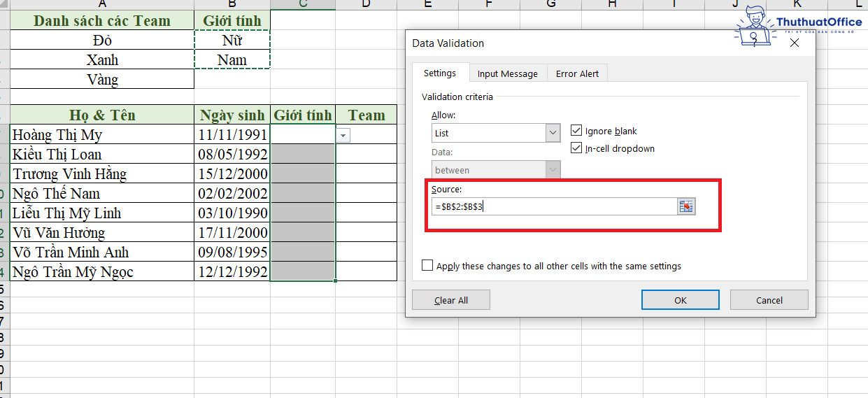Open the in-cell dropdown arrow beside Hoàng Thị My

pos(343,135)
